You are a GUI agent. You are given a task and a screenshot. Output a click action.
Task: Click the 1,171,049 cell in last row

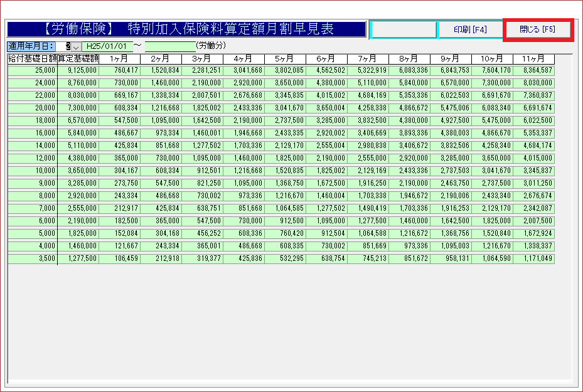pyautogui.click(x=533, y=258)
